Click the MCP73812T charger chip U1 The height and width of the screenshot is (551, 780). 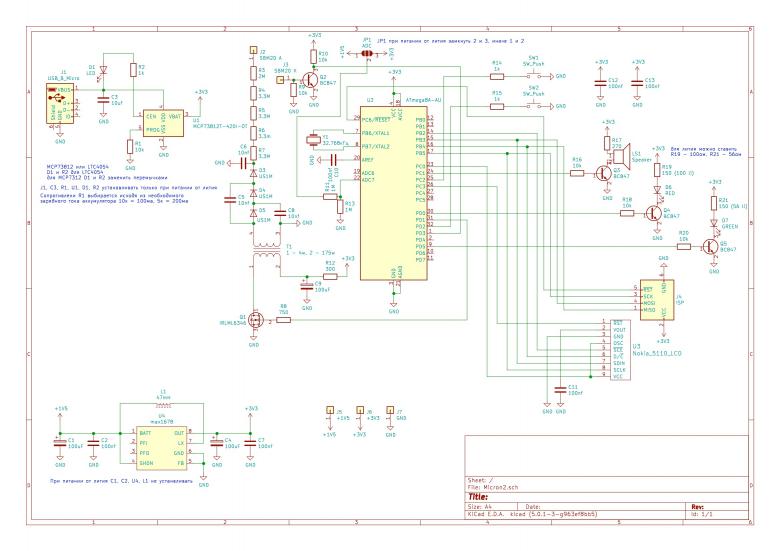(x=164, y=122)
